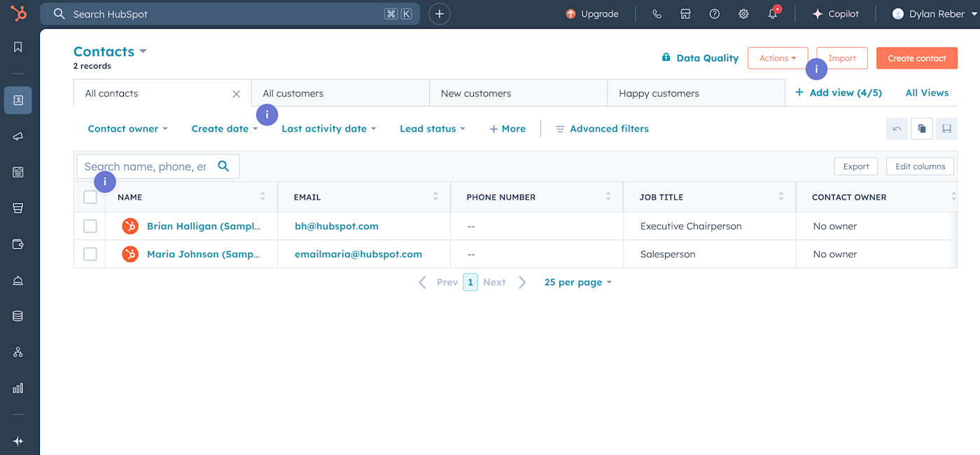Image resolution: width=980 pixels, height=455 pixels.
Task: Open Advanced filters
Action: click(602, 129)
